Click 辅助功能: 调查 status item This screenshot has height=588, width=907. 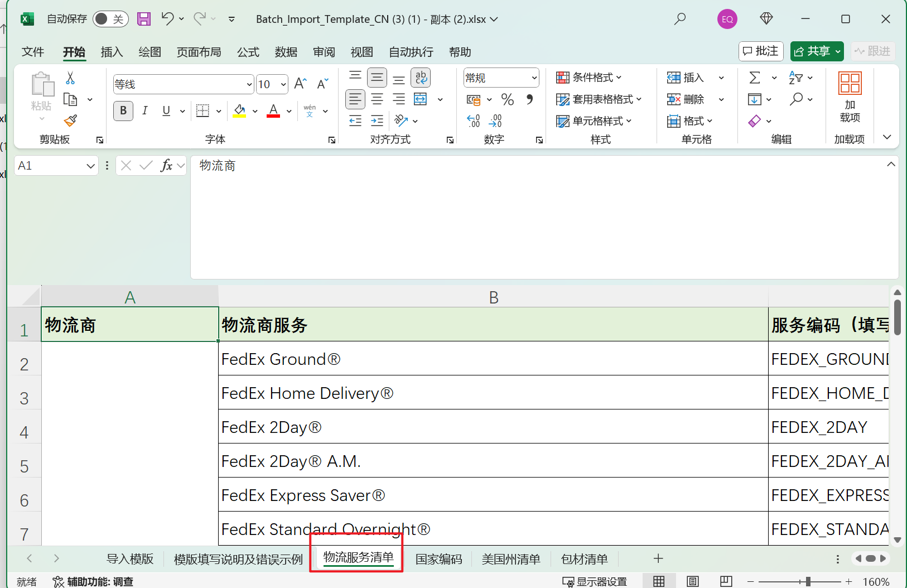tap(93, 581)
